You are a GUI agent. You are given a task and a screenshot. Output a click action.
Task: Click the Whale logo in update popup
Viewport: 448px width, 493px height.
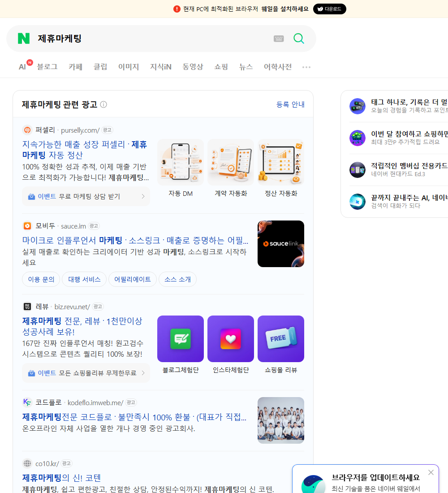tap(313, 484)
